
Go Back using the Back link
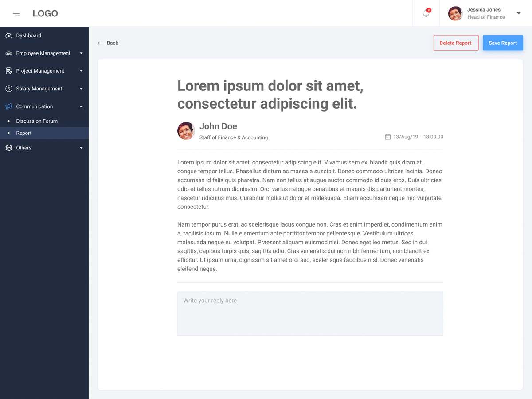pyautogui.click(x=108, y=43)
